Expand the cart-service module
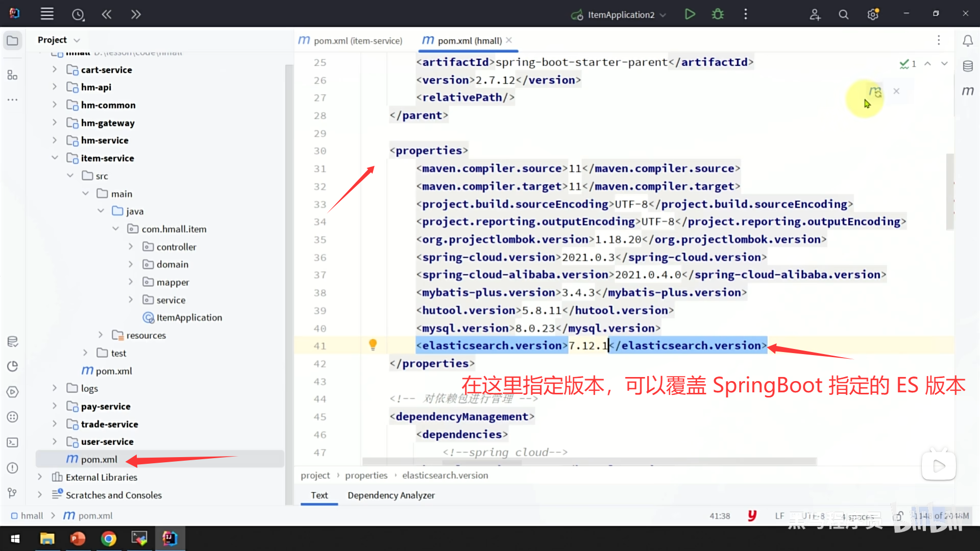Image resolution: width=980 pixels, height=551 pixels. pyautogui.click(x=55, y=69)
